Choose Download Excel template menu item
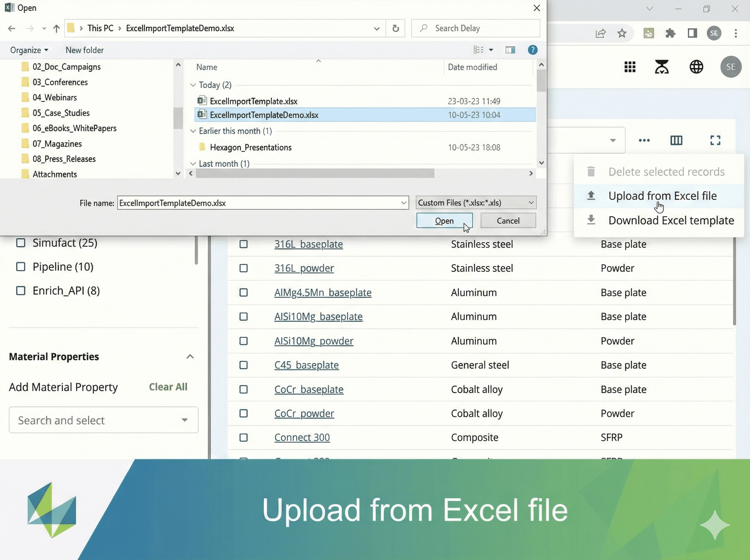This screenshot has width=750, height=560. point(671,220)
